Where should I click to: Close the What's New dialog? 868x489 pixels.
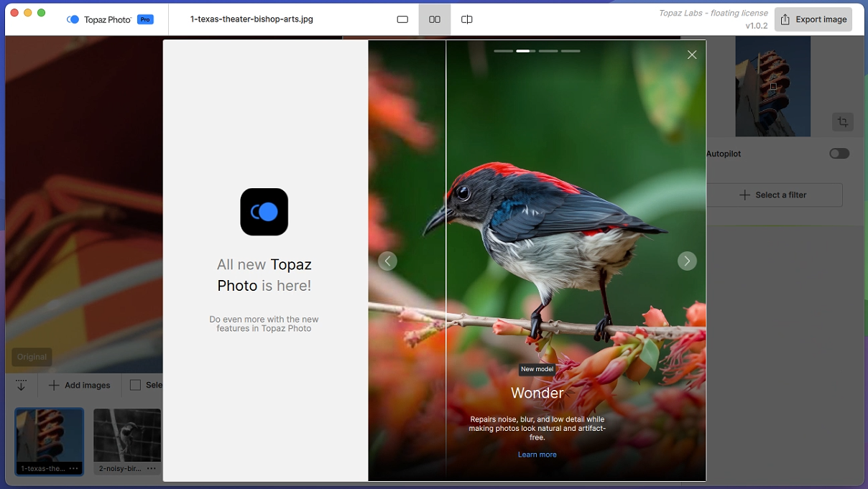coord(691,55)
